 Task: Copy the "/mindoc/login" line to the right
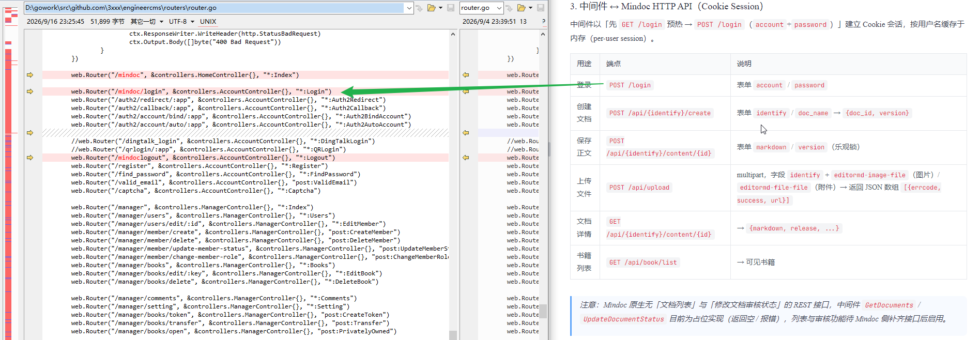click(x=30, y=91)
